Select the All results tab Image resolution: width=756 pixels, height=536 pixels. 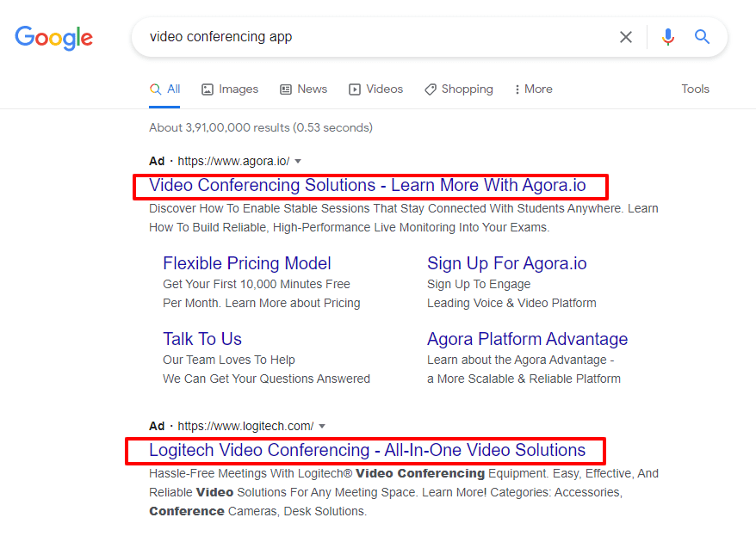coord(164,89)
